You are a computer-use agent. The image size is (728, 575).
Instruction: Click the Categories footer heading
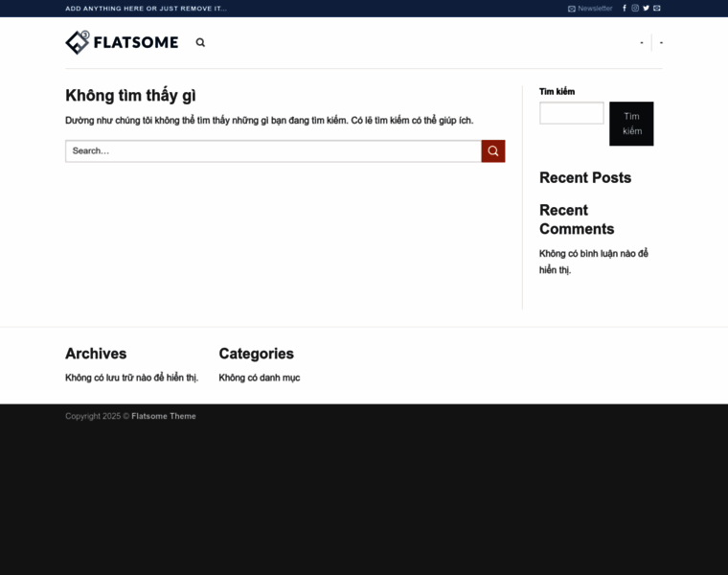(x=256, y=354)
